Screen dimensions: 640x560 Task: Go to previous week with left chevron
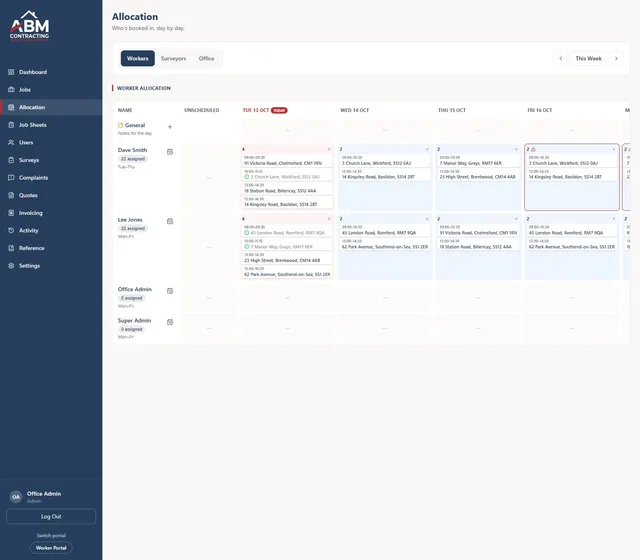560,58
